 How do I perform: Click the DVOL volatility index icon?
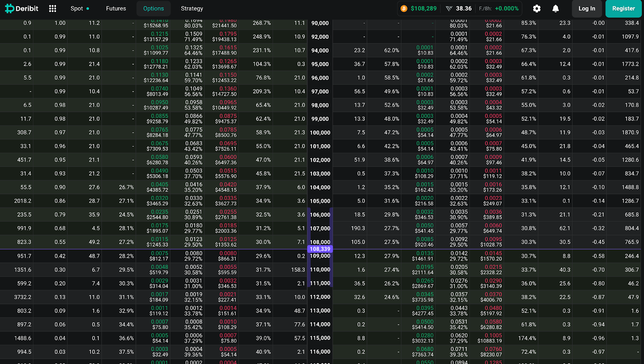click(x=449, y=8)
